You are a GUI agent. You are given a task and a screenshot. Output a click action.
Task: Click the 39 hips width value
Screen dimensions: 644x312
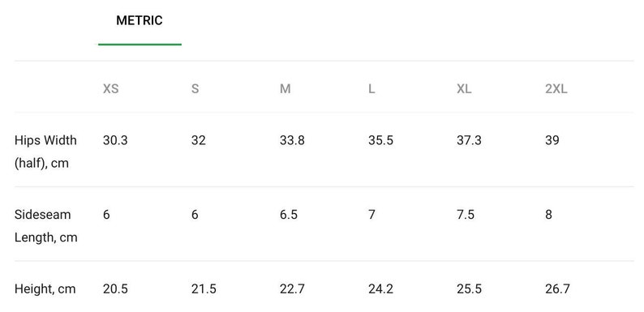552,140
